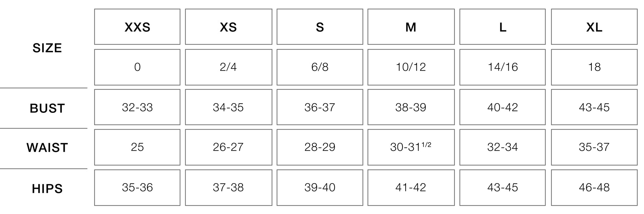Select the 10/12 numeric size cell
644x214 pixels.
click(411, 67)
